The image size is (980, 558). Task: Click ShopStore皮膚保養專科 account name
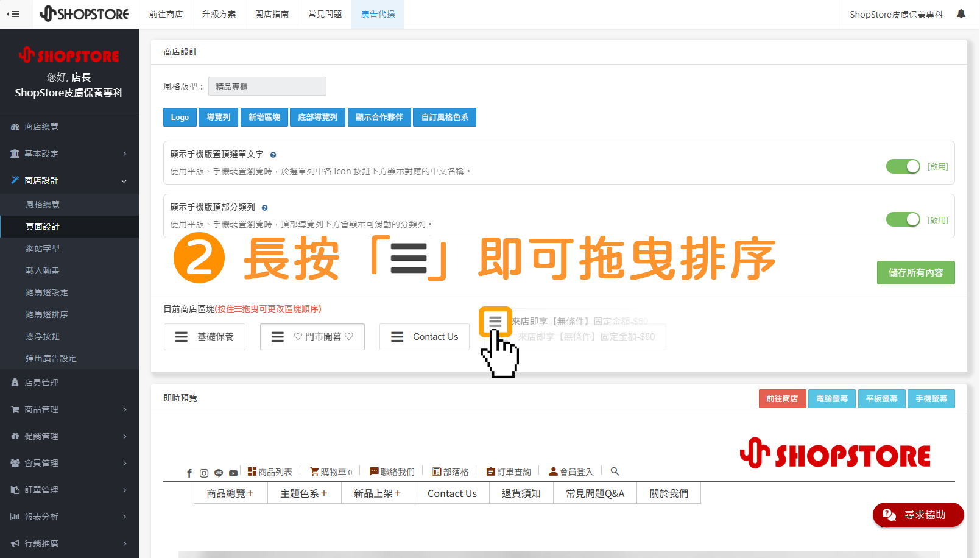pos(896,14)
